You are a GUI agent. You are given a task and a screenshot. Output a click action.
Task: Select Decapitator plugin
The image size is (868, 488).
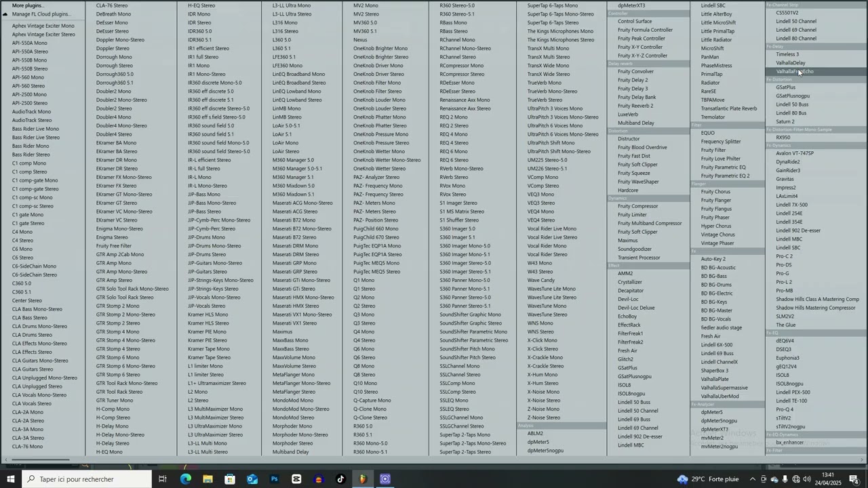631,291
